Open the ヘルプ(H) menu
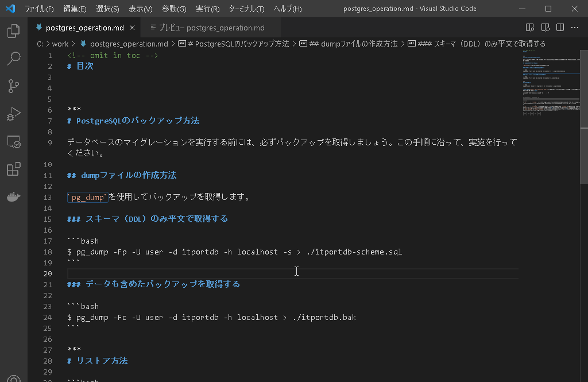This screenshot has width=588, height=382. pyautogui.click(x=288, y=9)
